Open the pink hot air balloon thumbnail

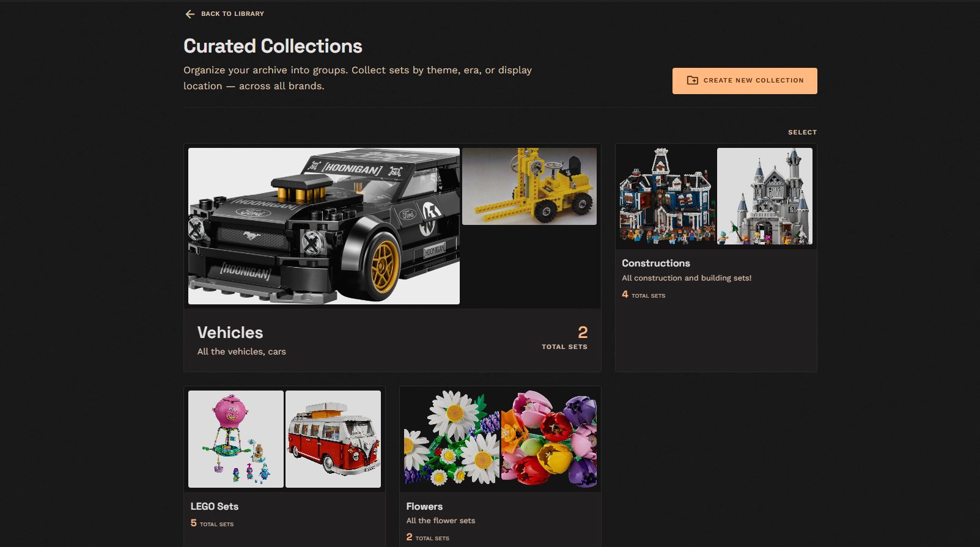tap(236, 439)
